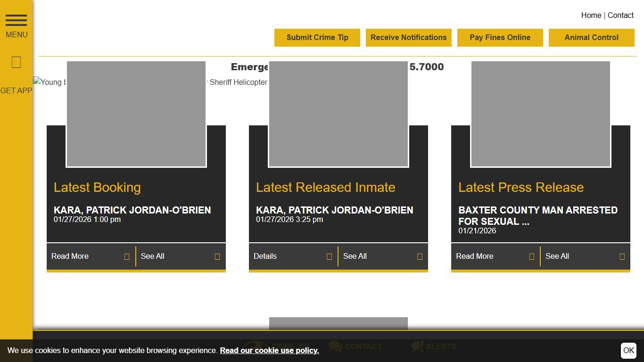The height and width of the screenshot is (362, 644).
Task: Click the inmate name under Latest Booking
Action: pos(132,210)
